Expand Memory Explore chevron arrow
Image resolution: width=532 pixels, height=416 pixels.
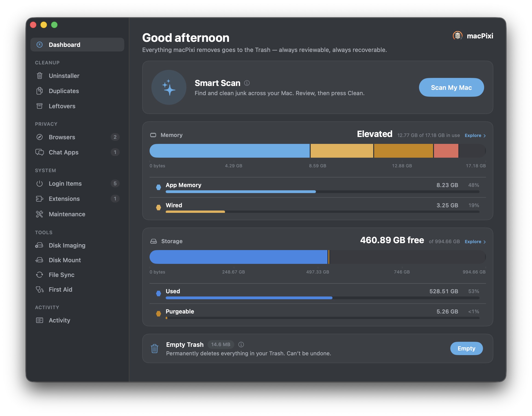(x=484, y=136)
